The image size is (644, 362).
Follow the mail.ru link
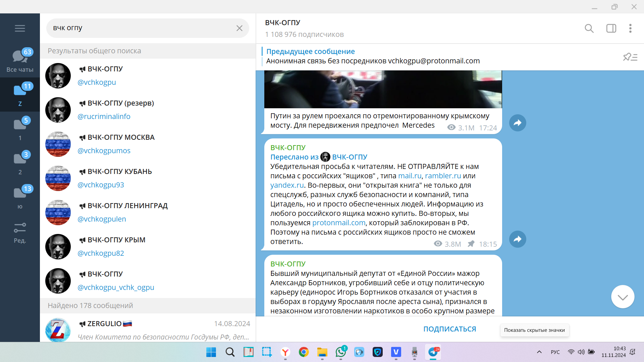pyautogui.click(x=410, y=176)
